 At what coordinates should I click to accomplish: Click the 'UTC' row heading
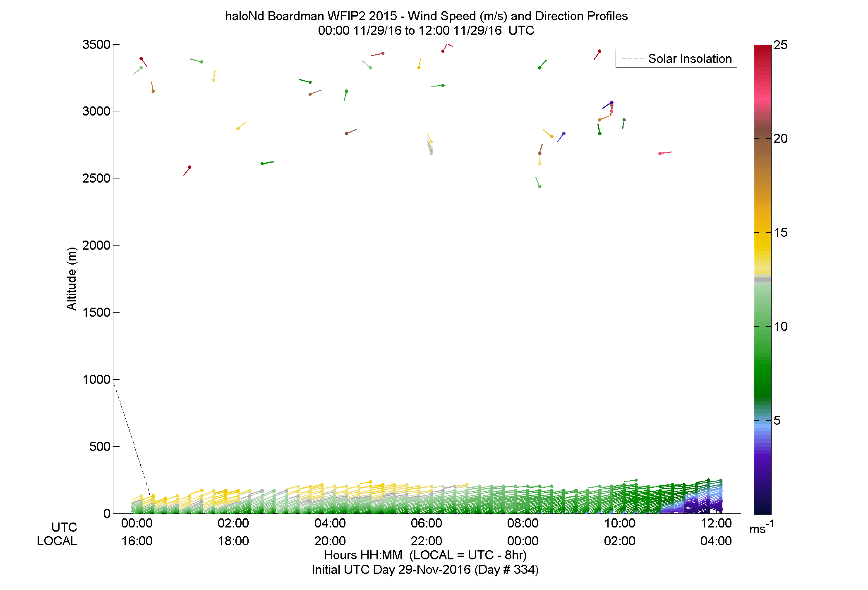[x=64, y=527]
